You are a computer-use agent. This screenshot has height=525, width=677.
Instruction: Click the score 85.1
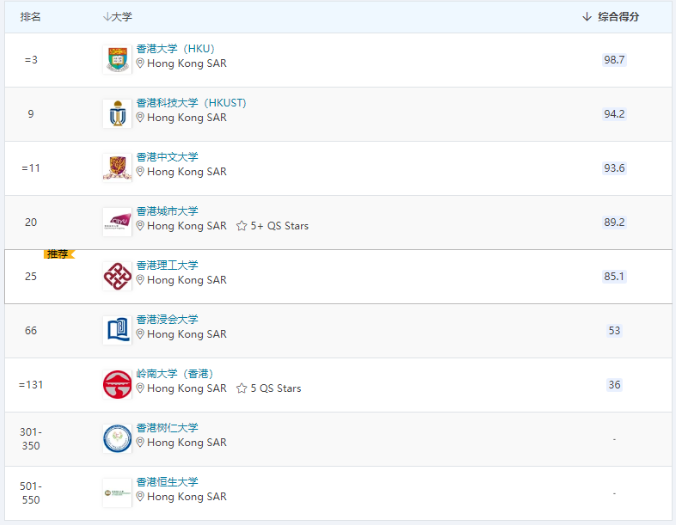point(614,276)
